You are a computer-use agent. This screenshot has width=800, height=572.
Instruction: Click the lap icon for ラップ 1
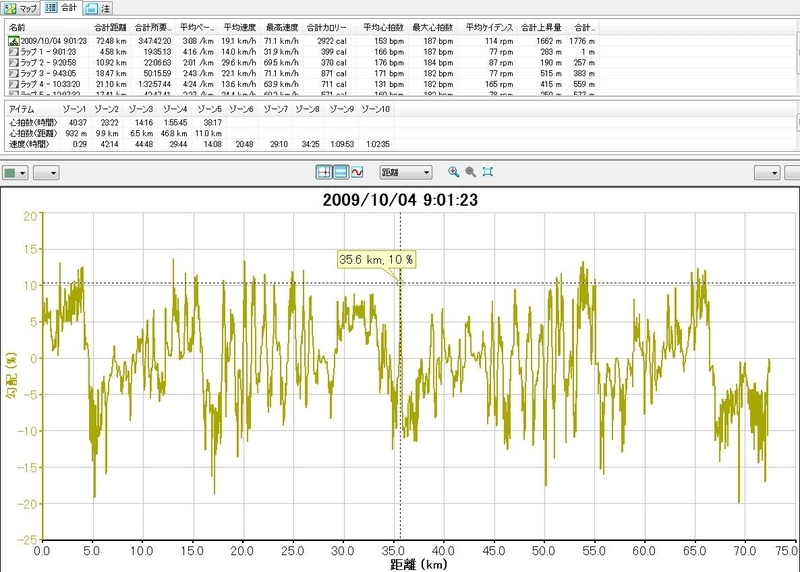[x=14, y=52]
